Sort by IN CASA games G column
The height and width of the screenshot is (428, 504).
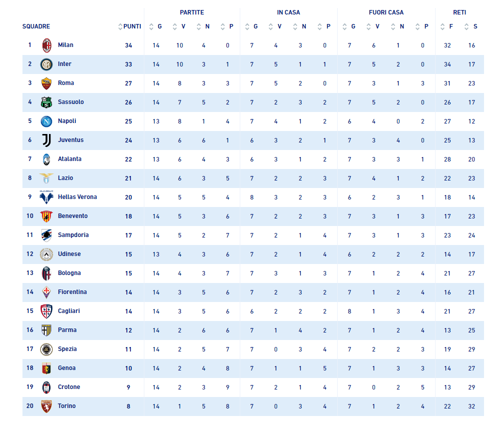(247, 26)
